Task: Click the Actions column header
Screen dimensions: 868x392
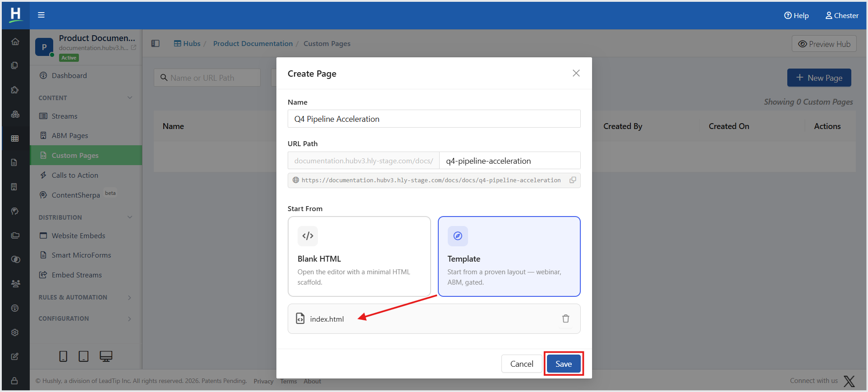Action: 827,126
